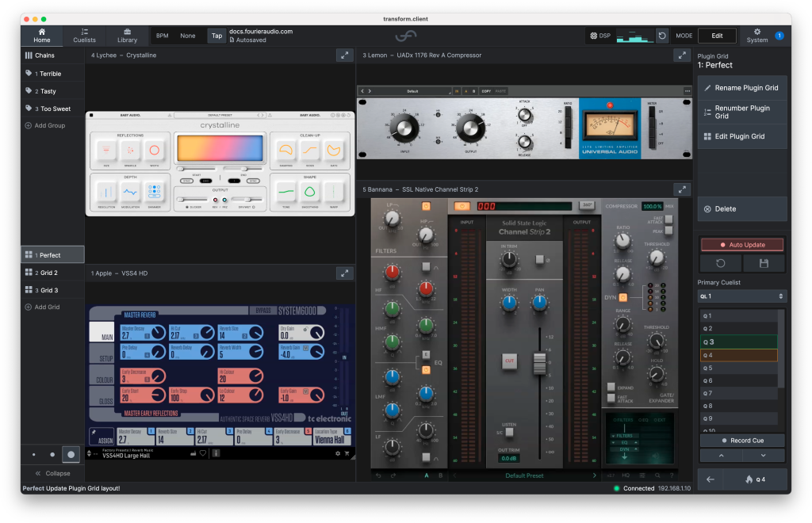Open the Library tab
This screenshot has height=523, width=812.
point(127,36)
